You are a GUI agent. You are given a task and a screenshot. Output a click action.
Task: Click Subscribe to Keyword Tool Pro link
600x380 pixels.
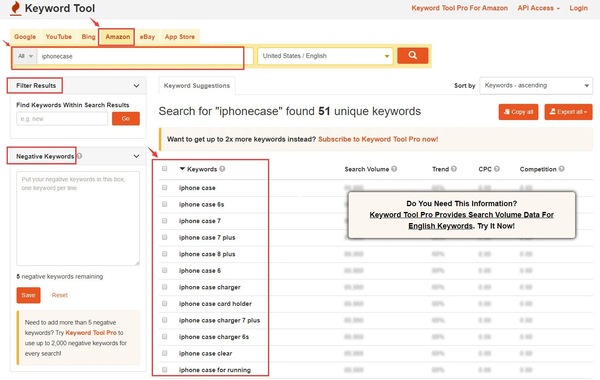pos(378,139)
